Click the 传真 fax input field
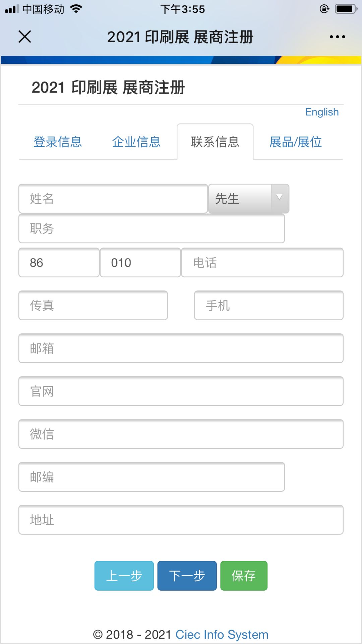 [x=93, y=305]
